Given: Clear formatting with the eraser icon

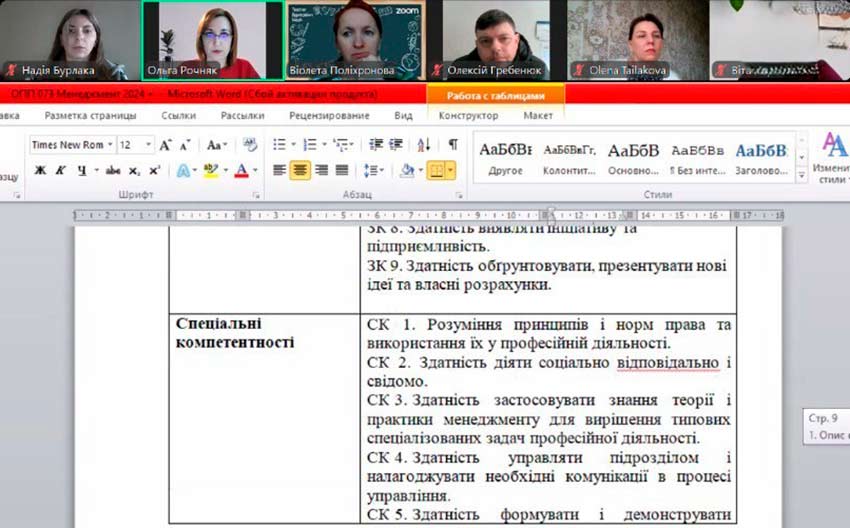Looking at the screenshot, I should click(249, 145).
